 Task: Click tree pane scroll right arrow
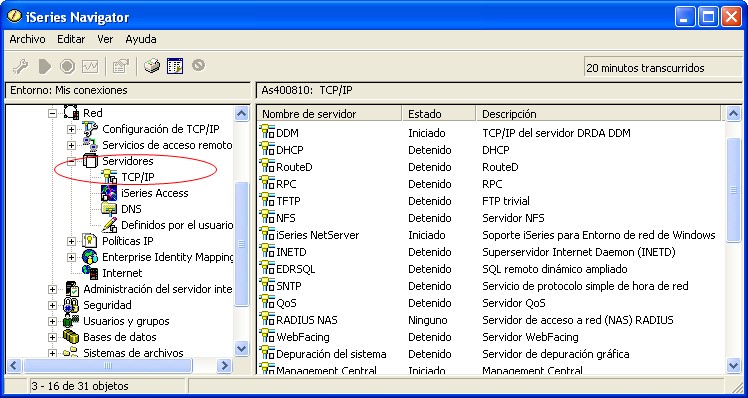(224, 366)
